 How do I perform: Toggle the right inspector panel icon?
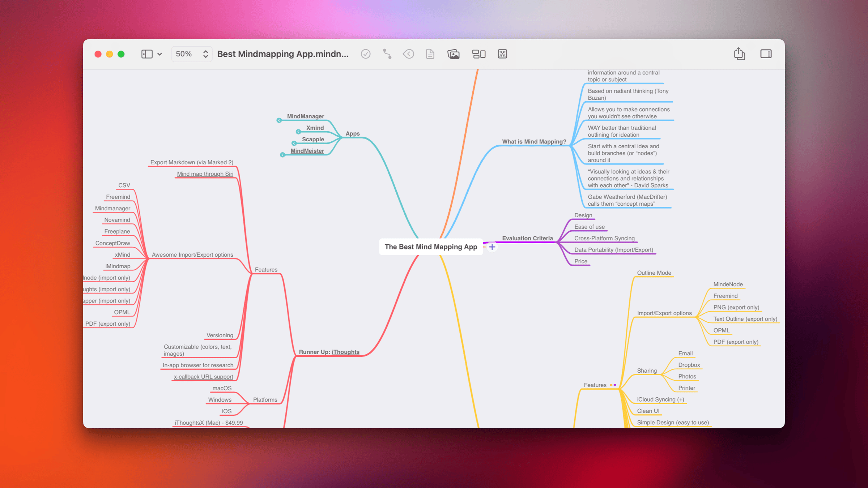coord(766,54)
